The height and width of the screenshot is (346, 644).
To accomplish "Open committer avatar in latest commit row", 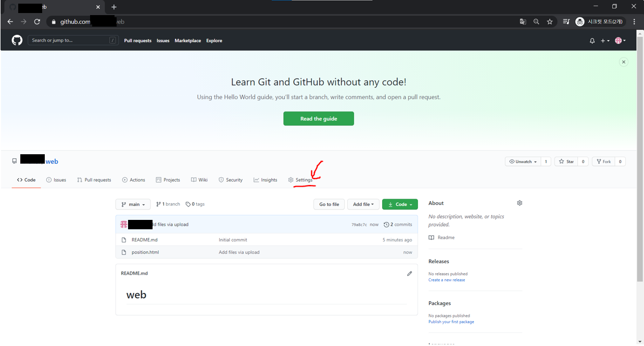I will [124, 225].
